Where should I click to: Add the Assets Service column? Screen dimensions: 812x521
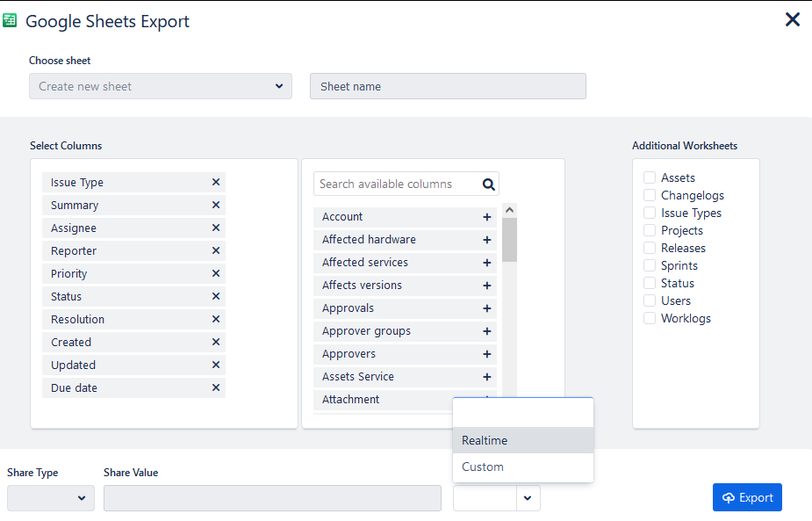point(487,377)
